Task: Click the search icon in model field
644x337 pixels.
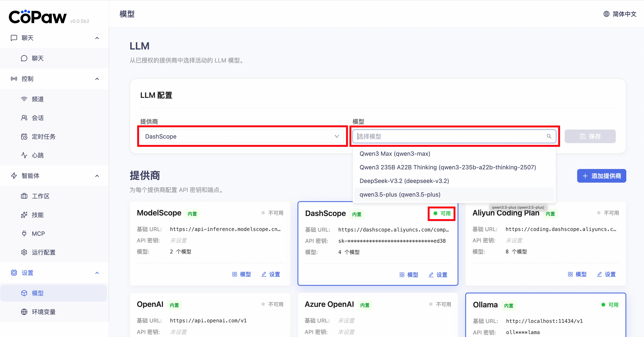Action: tap(549, 136)
